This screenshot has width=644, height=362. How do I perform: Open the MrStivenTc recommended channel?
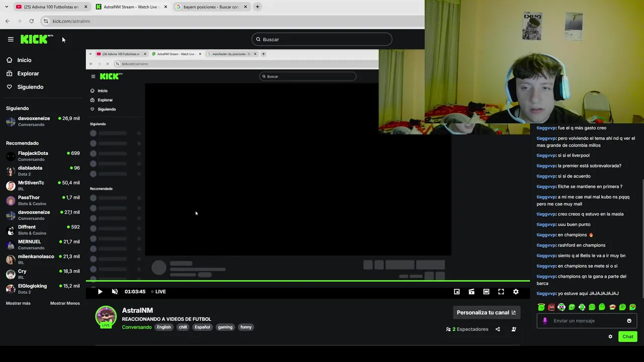tap(43, 186)
